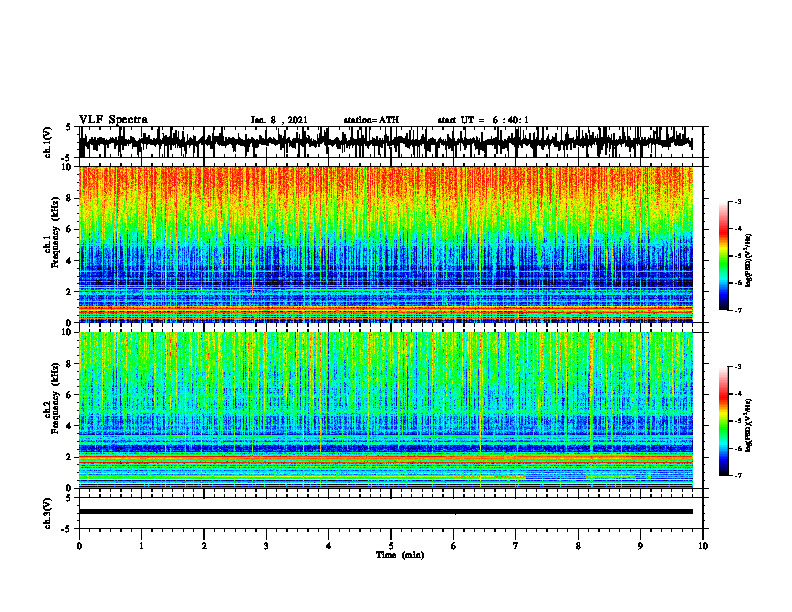Image resolution: width=792 pixels, height=612 pixels.
Task: Click time axis tick label "9"
Action: (x=640, y=546)
